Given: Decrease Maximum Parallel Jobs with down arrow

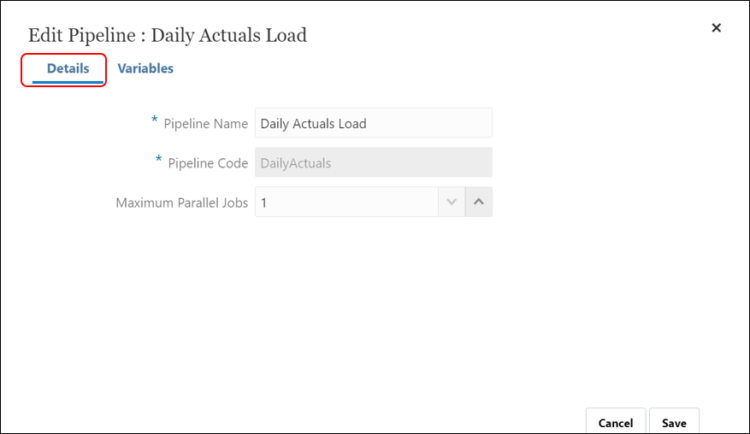Looking at the screenshot, I should (x=451, y=202).
